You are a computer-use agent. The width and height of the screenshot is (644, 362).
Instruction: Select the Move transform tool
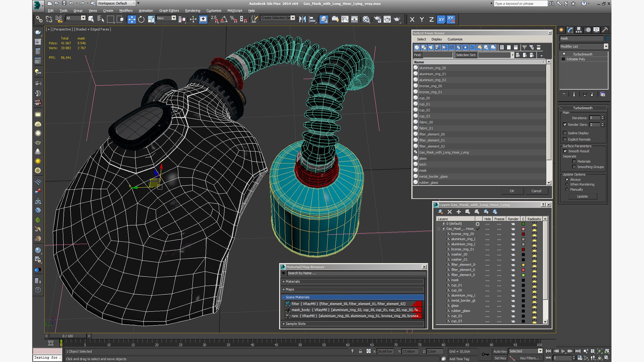tap(131, 19)
